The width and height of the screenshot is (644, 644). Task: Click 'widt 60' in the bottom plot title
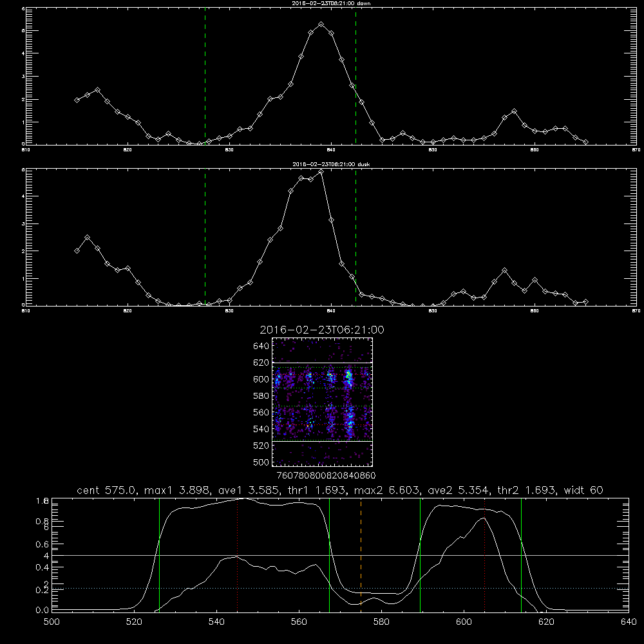click(583, 490)
